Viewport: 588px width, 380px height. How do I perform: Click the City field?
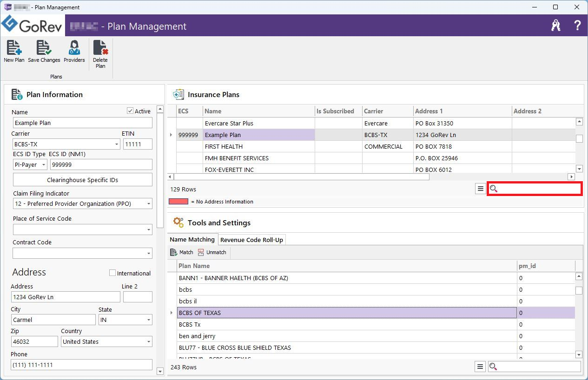[x=53, y=320]
